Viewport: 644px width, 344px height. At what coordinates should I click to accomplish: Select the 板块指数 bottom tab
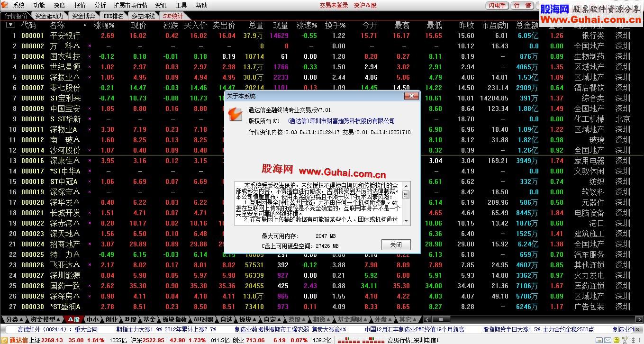point(174,319)
